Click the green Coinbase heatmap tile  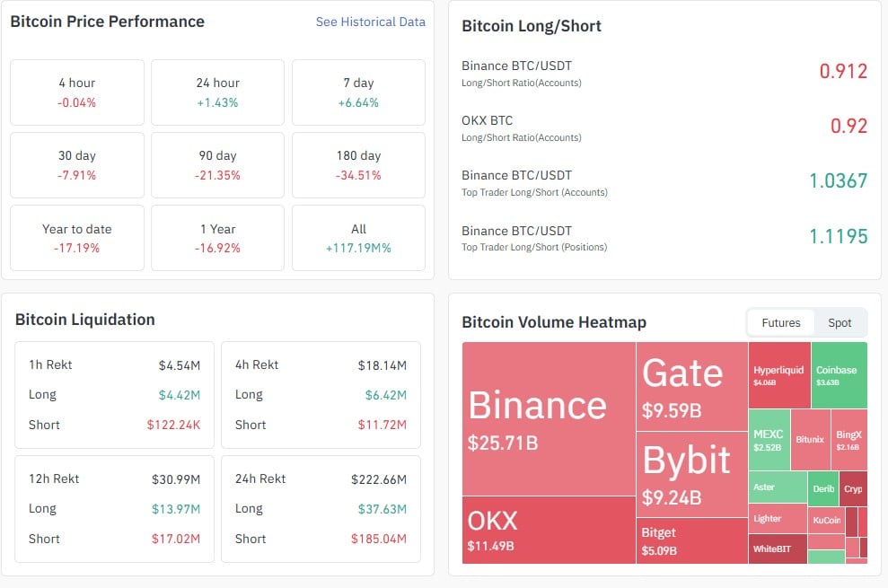[x=839, y=375]
